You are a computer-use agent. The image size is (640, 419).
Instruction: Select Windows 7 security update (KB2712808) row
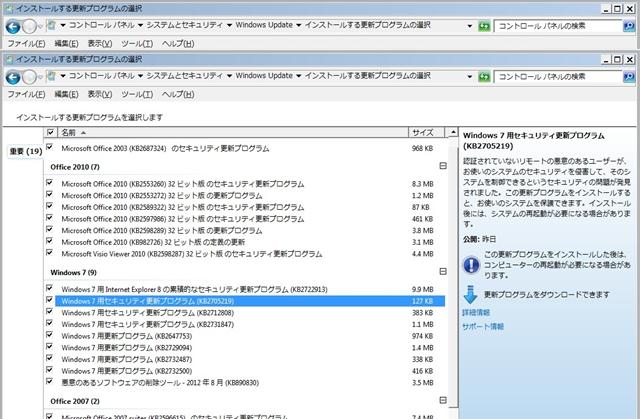250,313
